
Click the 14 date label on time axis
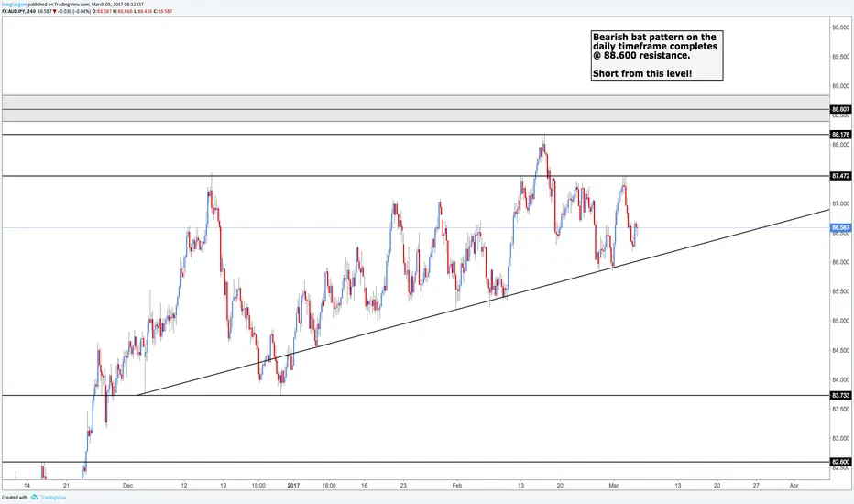click(x=27, y=486)
